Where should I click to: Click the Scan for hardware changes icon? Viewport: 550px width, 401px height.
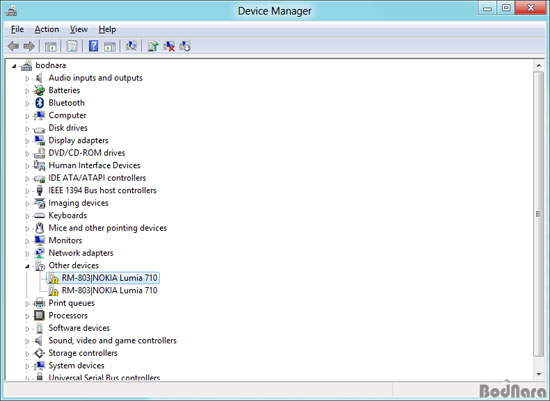point(131,46)
